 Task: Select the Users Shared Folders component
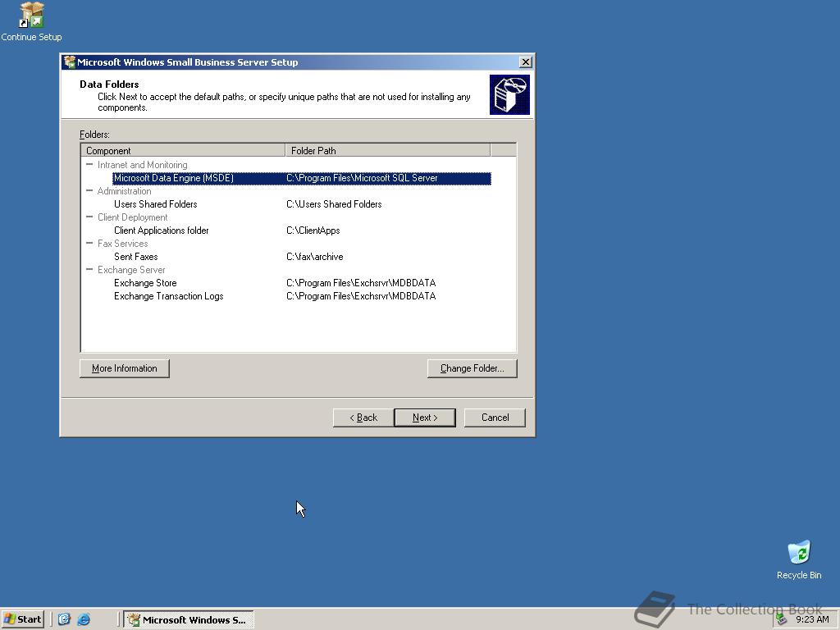coord(155,204)
